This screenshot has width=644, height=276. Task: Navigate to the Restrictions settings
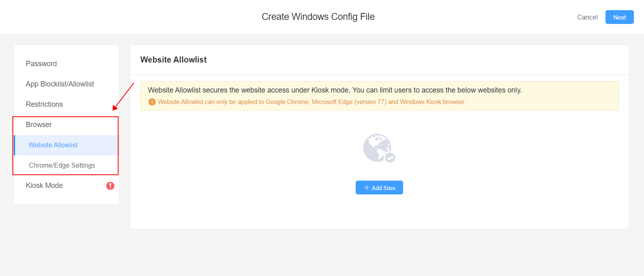point(44,104)
